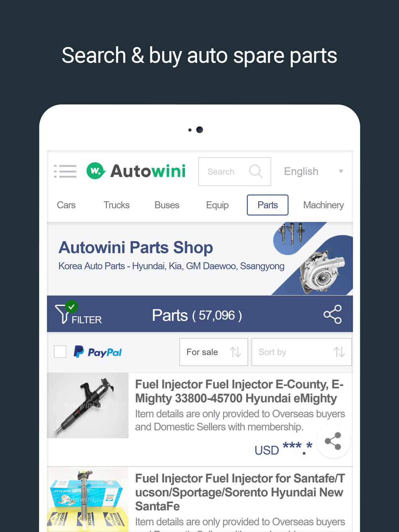Expand the For sale dropdown
The height and width of the screenshot is (532, 399).
click(x=213, y=352)
